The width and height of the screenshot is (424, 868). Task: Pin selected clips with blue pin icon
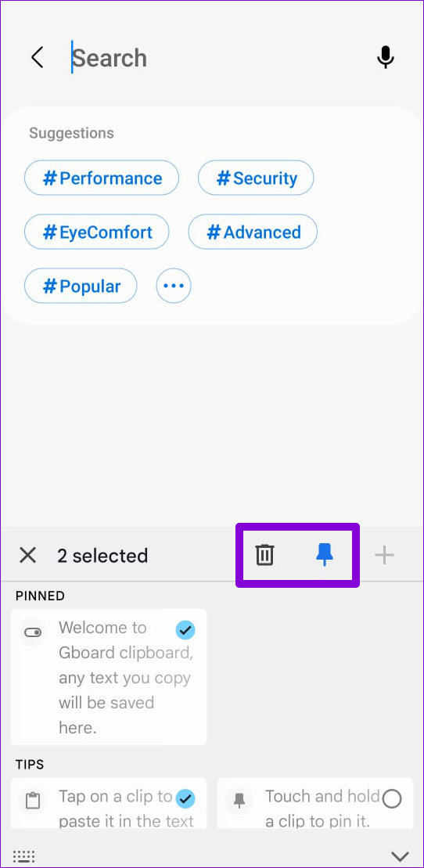click(325, 555)
